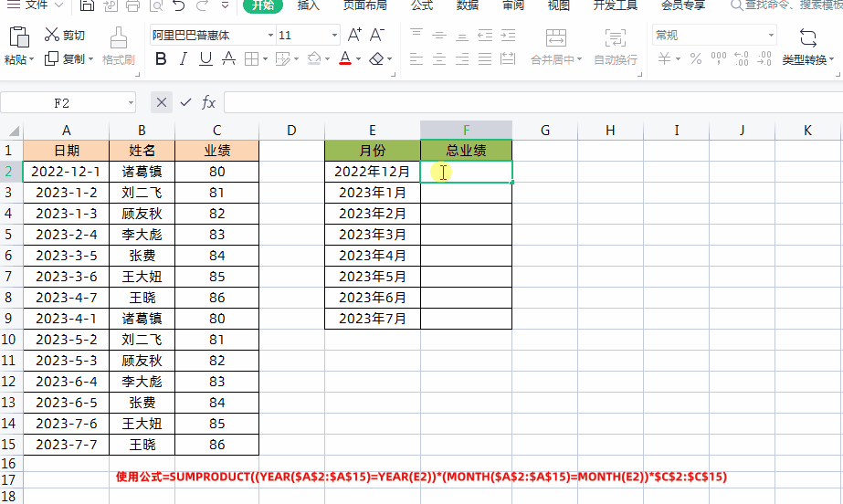This screenshot has height=504, width=843.
Task: Select column F header
Action: 466,130
